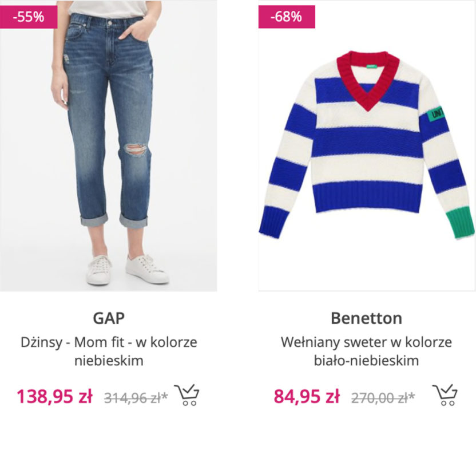476x458 pixels.
Task: Open the Benetton brand name link
Action: coord(367,318)
